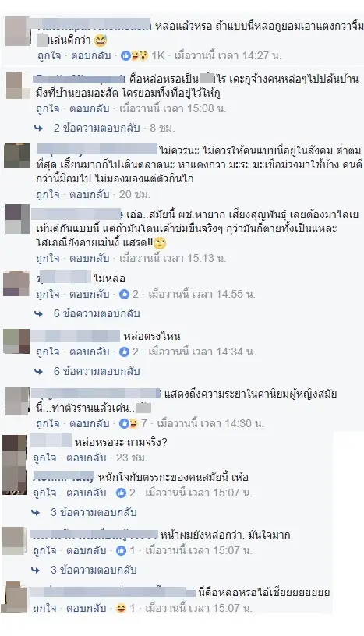Click reaction icons showing 7 reactions
The height and width of the screenshot is (636, 364).
coord(129,424)
